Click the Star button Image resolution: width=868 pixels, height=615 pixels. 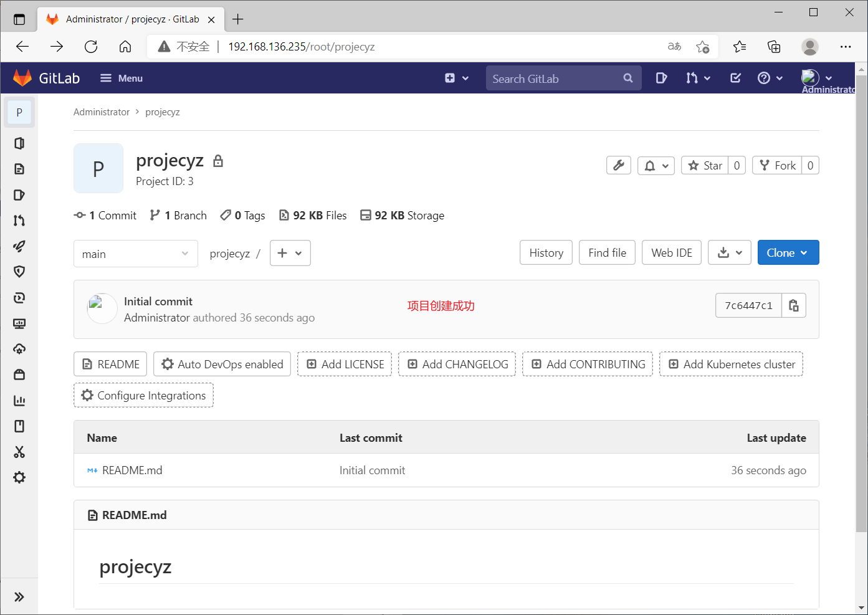point(705,165)
